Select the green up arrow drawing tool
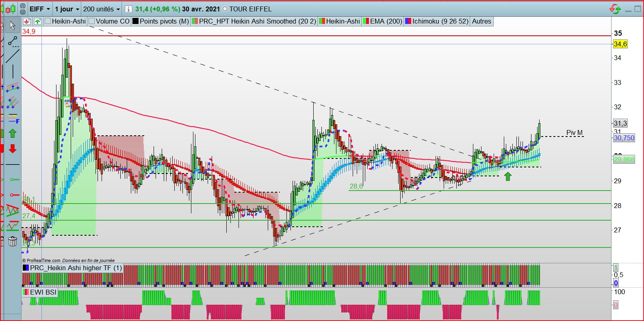644x321 pixels. (13, 133)
